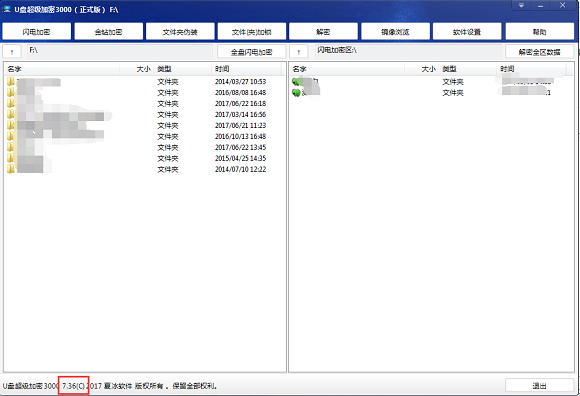Minimize the U盘超级加密3000 window

[541, 6]
